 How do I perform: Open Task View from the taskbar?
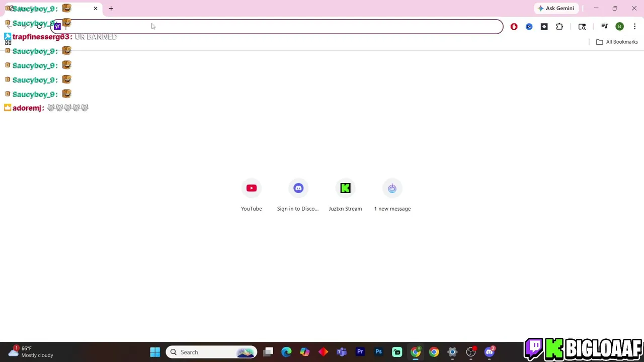(x=268, y=352)
